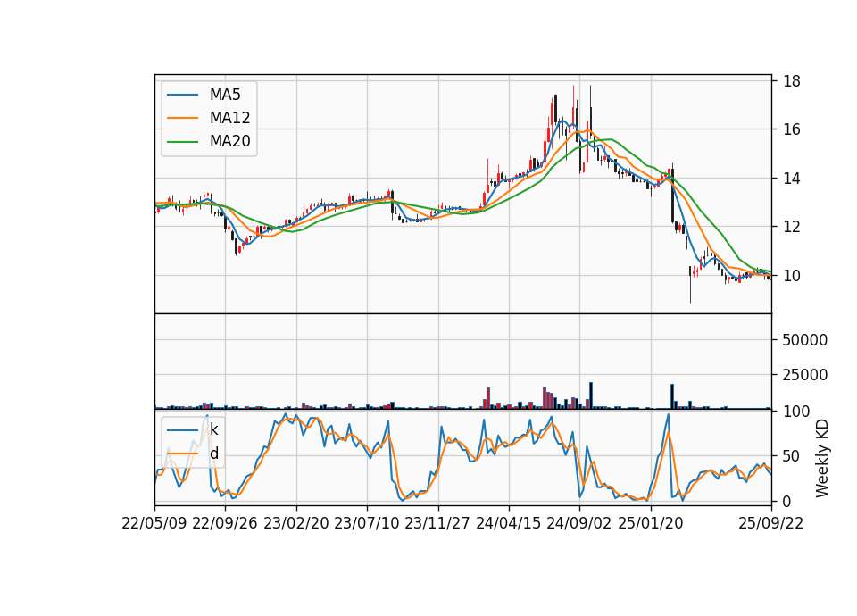Click the KD axis value 0
This screenshot has width=857, height=616.
coord(787,501)
